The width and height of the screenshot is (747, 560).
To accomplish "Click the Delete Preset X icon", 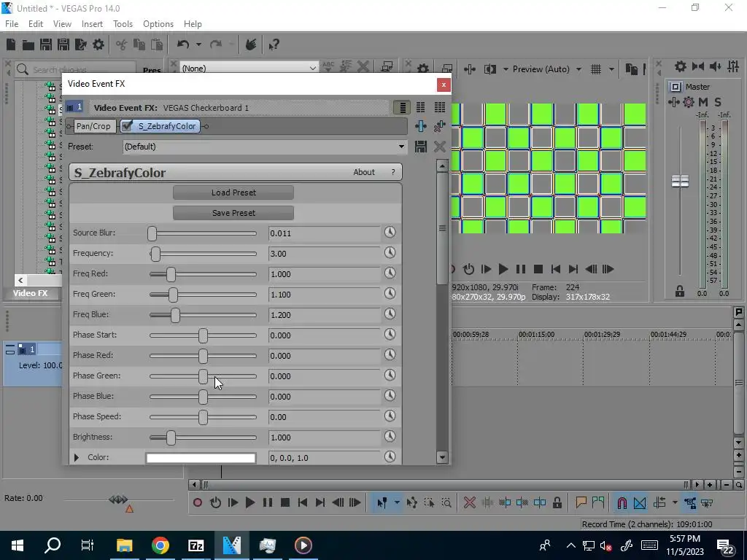I will pos(439,146).
